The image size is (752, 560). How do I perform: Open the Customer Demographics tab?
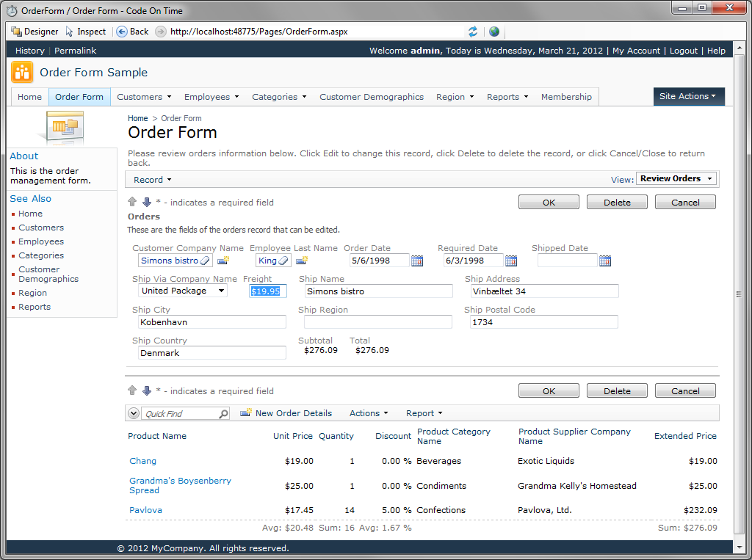click(372, 97)
